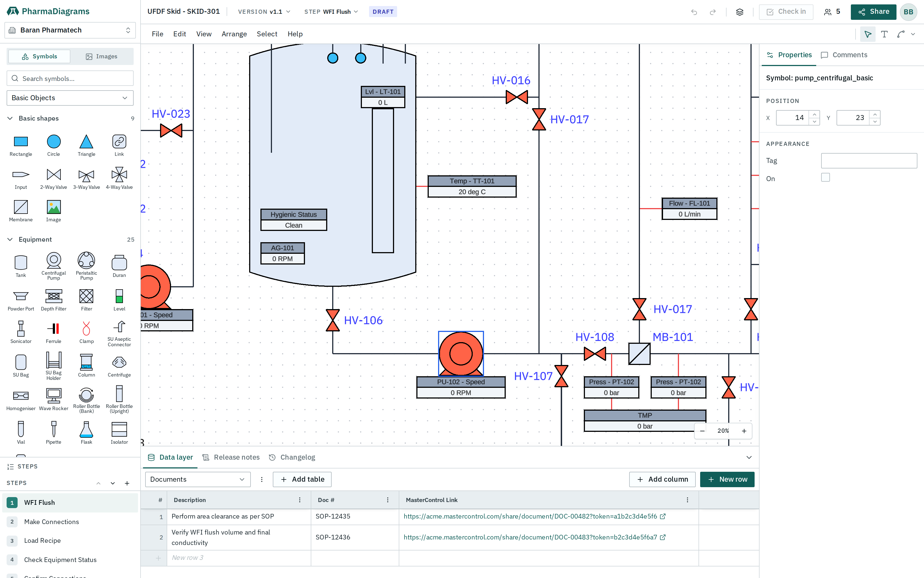Zoom in with the plus button
Image resolution: width=924 pixels, height=578 pixels.
click(x=744, y=431)
